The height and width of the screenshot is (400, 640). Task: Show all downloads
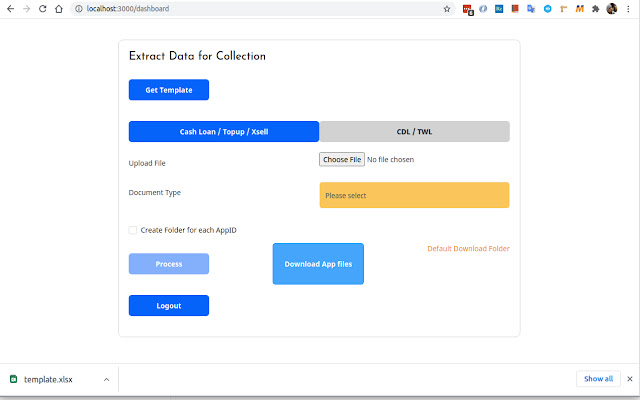click(x=598, y=379)
